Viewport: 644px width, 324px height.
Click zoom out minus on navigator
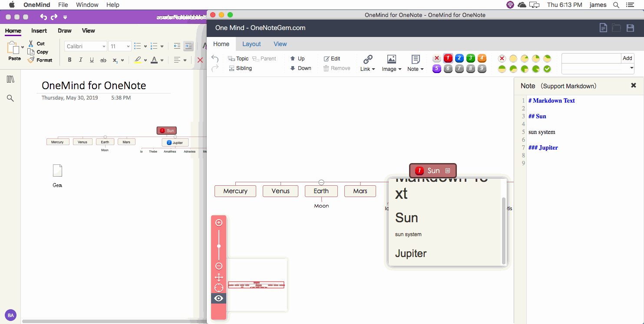[219, 266]
